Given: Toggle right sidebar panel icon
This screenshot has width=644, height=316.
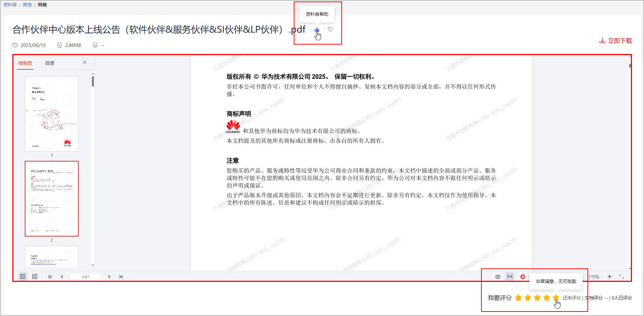Looking at the screenshot, I should 35,277.
